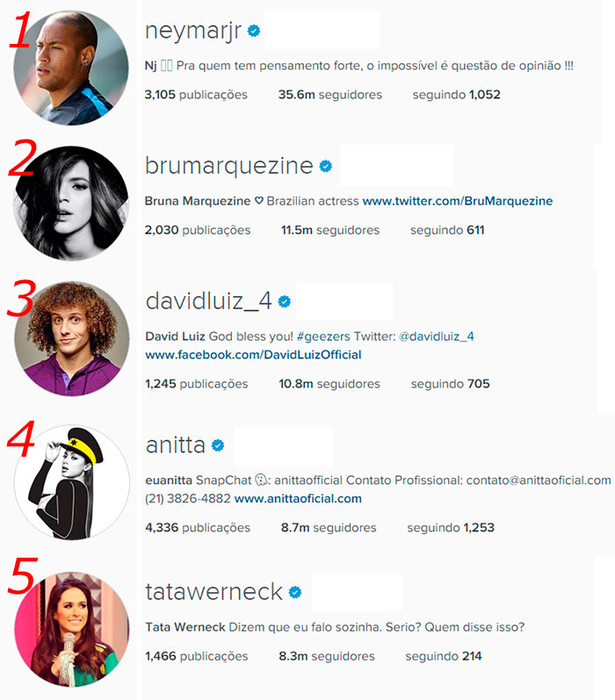Image resolution: width=615 pixels, height=700 pixels.
Task: Open davidluiz_4's profile picture
Action: (72, 339)
